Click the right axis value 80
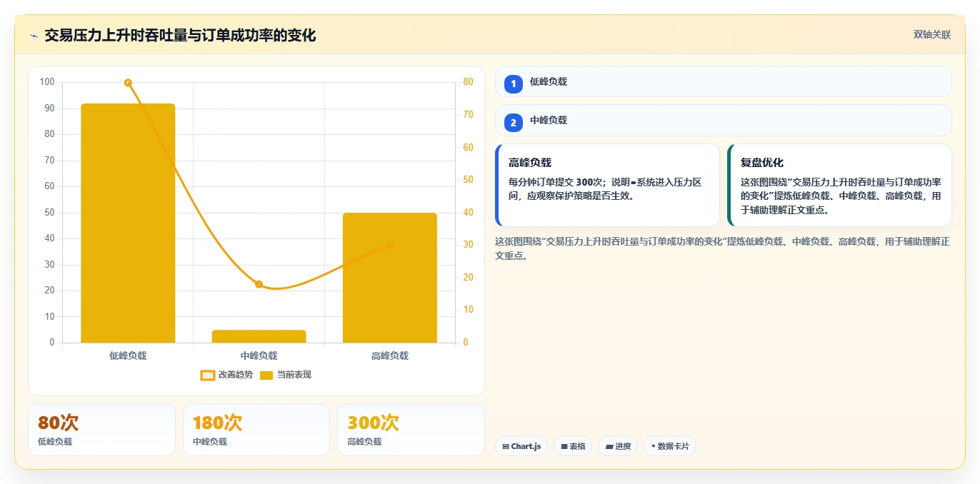Screen dimensions: 980x484 click(x=468, y=82)
